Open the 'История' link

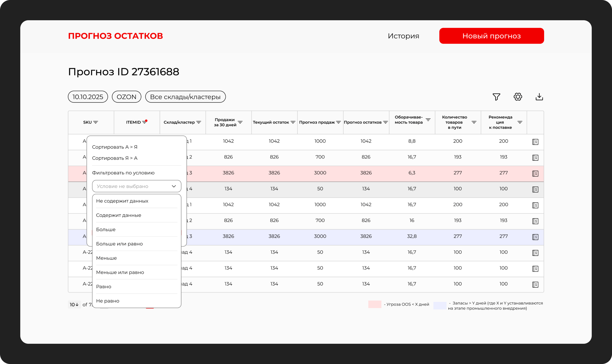[x=403, y=36]
